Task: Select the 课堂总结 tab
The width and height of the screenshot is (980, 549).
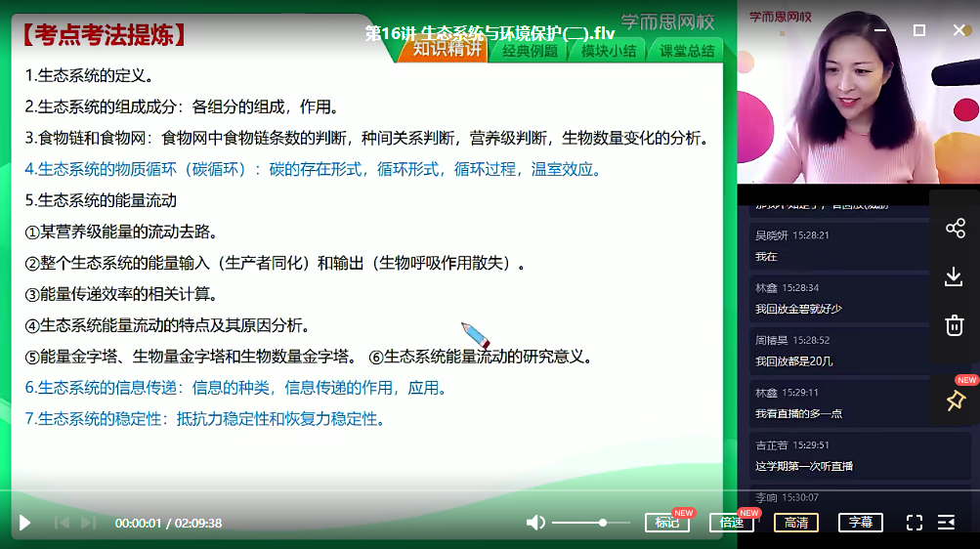Action: tap(687, 51)
